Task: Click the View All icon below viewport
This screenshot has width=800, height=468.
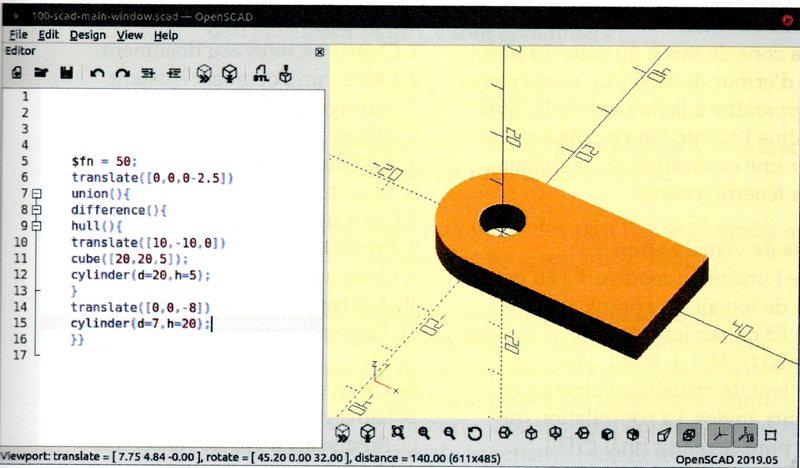Action: (x=398, y=435)
